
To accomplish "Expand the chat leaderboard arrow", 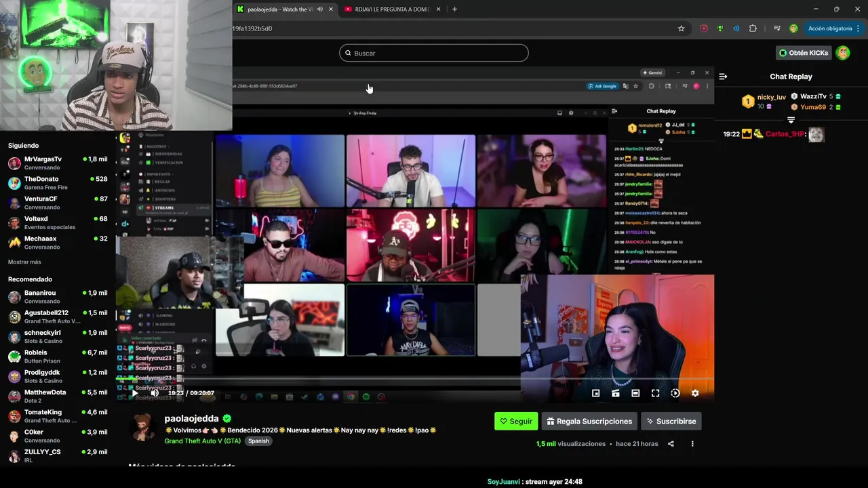I will coord(791,120).
